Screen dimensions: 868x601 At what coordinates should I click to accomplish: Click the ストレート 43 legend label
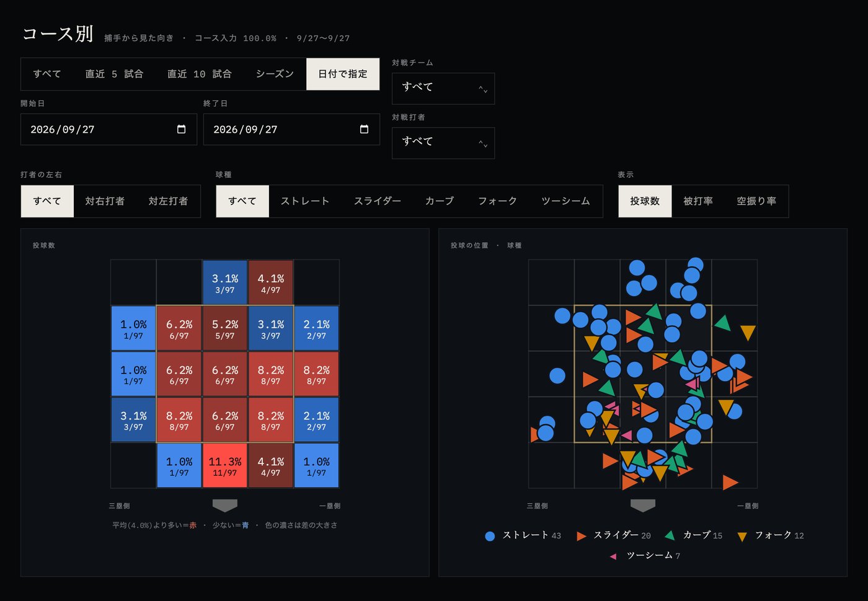click(531, 535)
